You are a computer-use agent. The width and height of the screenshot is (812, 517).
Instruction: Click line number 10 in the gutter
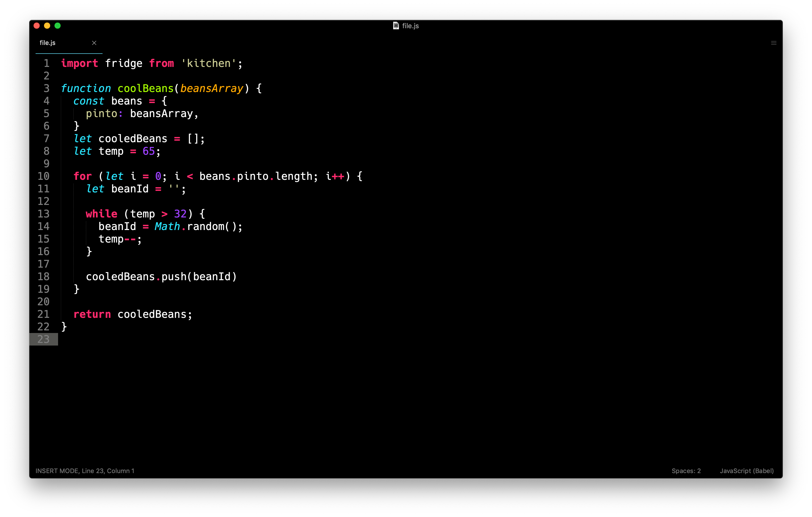43,176
